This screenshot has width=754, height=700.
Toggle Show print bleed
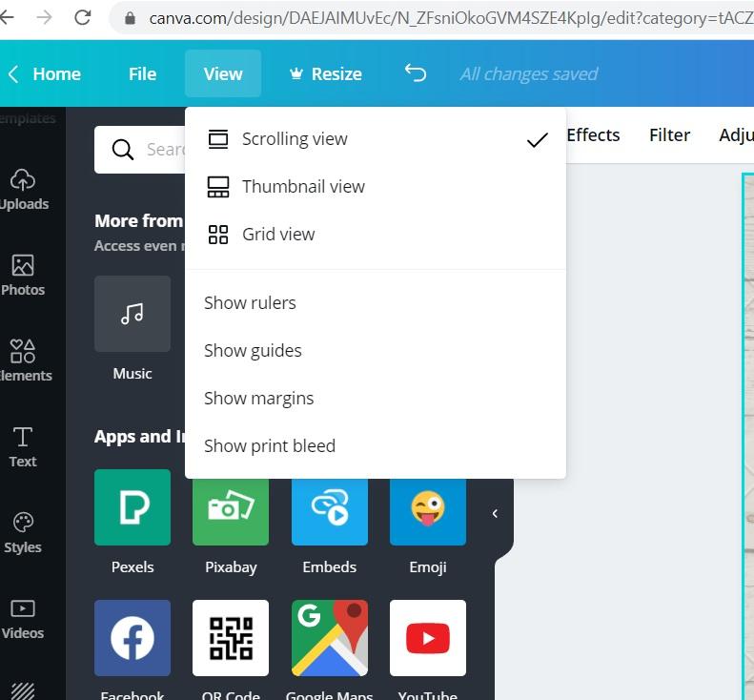[x=375, y=446]
